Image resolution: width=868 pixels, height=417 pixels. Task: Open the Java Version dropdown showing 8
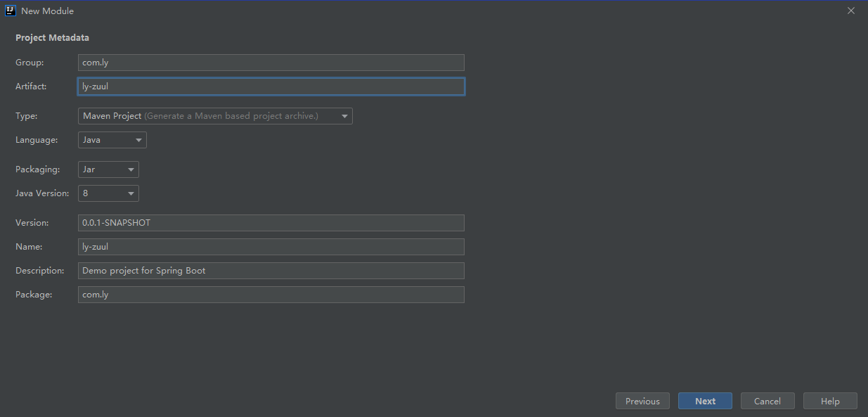tap(108, 193)
